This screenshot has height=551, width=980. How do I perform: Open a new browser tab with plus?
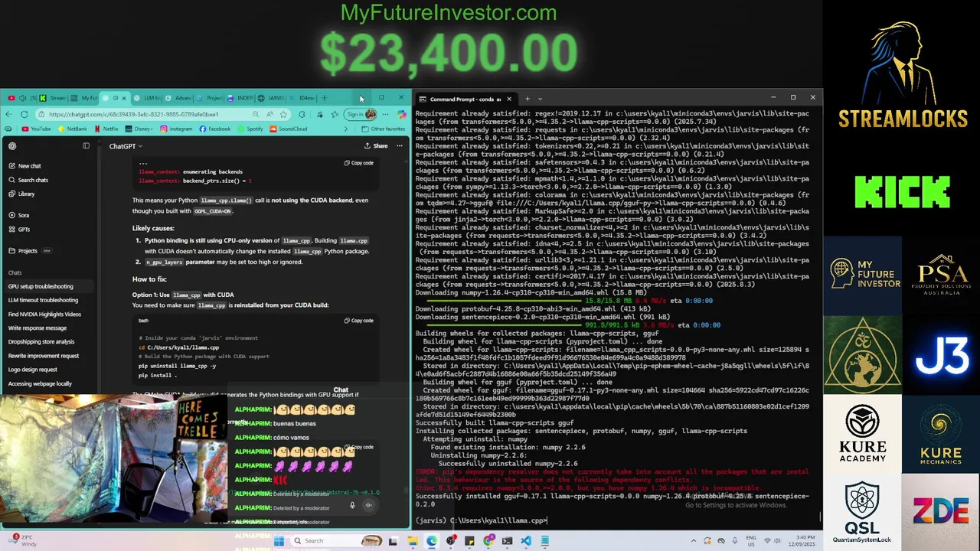coord(324,98)
